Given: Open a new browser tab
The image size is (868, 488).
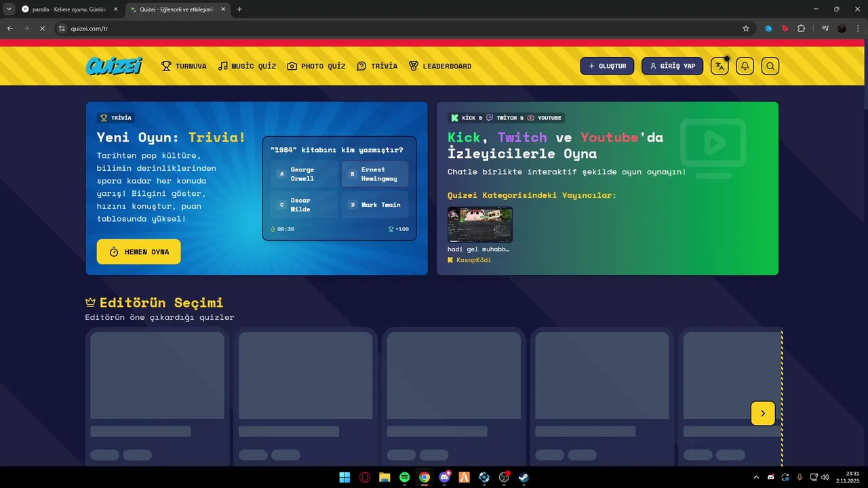Looking at the screenshot, I should tap(239, 9).
